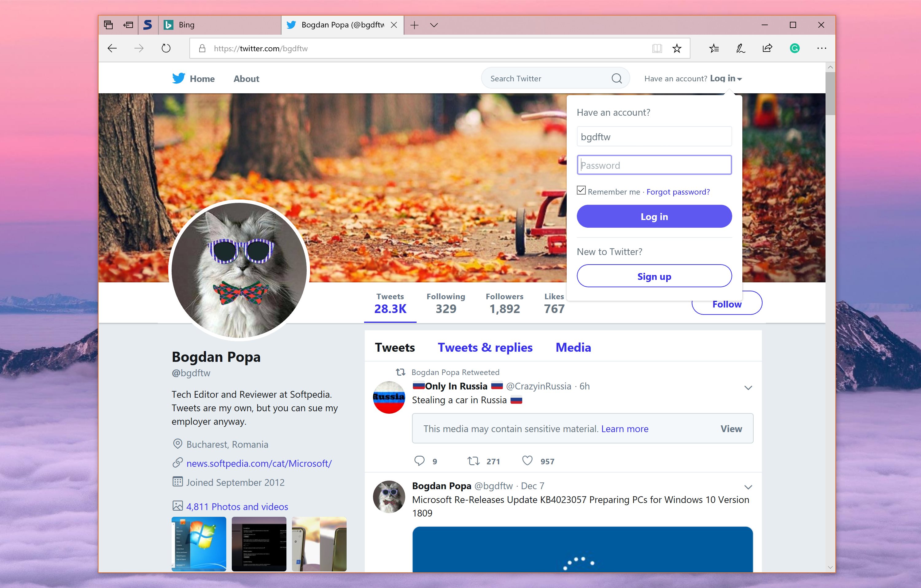Image resolution: width=921 pixels, height=588 pixels.
Task: Click the scrollbar down arrow
Action: (830, 567)
